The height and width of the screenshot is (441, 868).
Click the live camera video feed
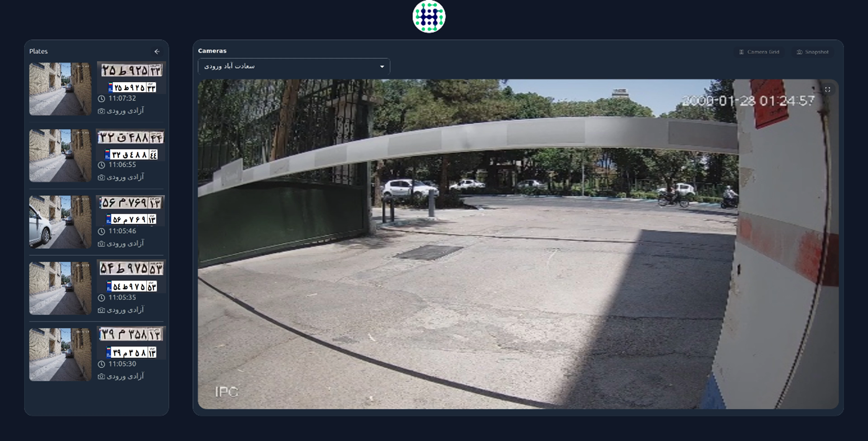[518, 244]
